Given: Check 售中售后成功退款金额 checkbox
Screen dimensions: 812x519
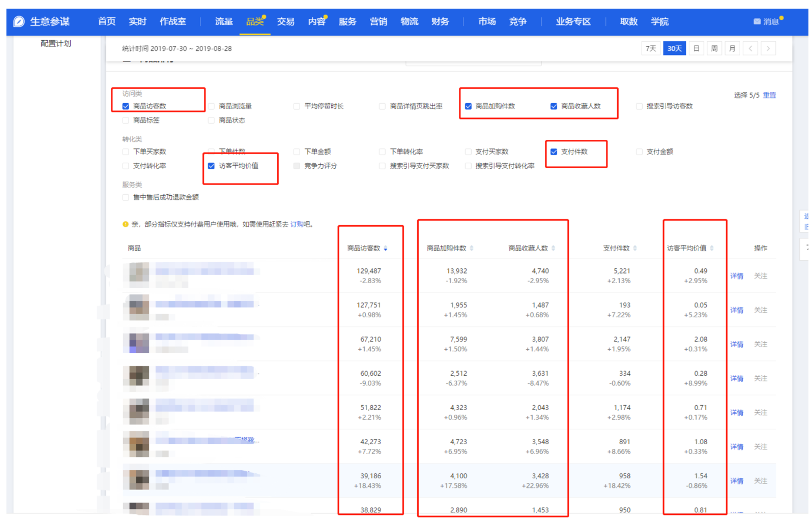Looking at the screenshot, I should pyautogui.click(x=126, y=197).
